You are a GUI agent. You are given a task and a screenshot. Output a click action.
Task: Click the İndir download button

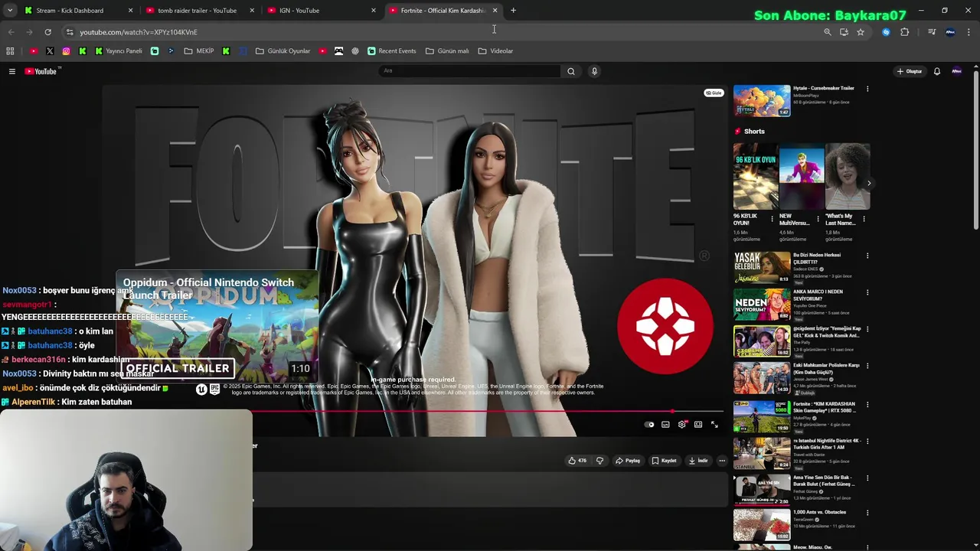coord(698,461)
